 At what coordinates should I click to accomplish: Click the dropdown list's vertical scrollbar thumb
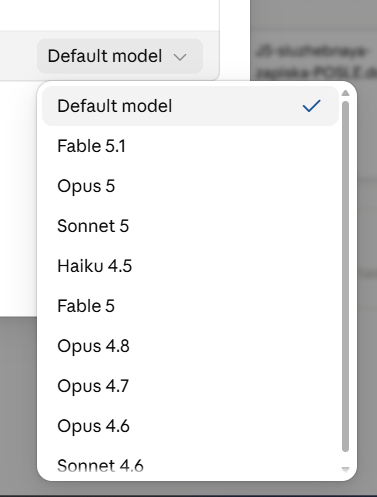[345, 276]
